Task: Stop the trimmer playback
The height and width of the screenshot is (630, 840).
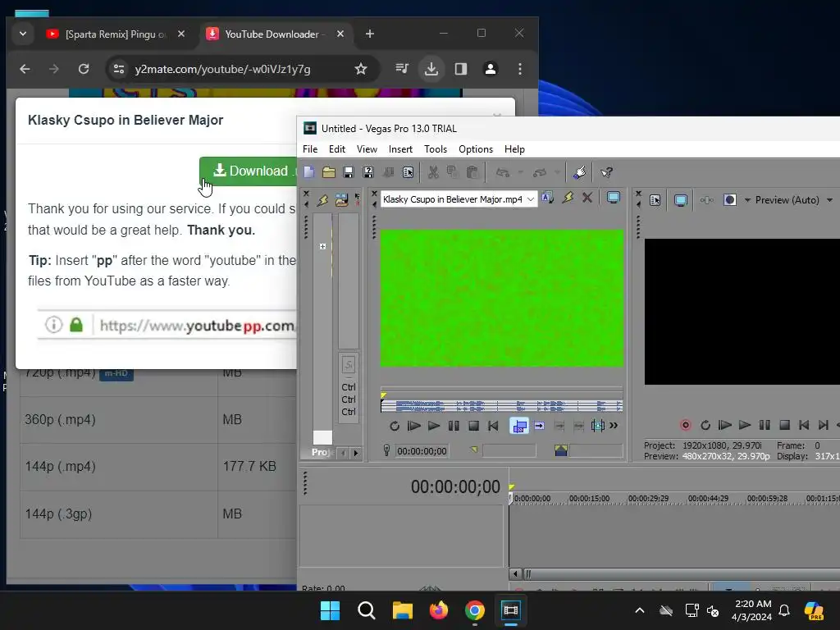Action: (x=473, y=426)
